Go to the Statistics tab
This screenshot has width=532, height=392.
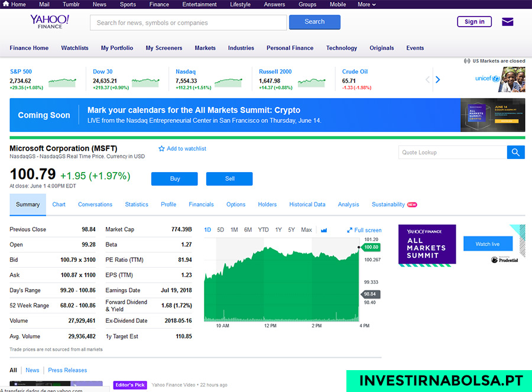coord(137,205)
